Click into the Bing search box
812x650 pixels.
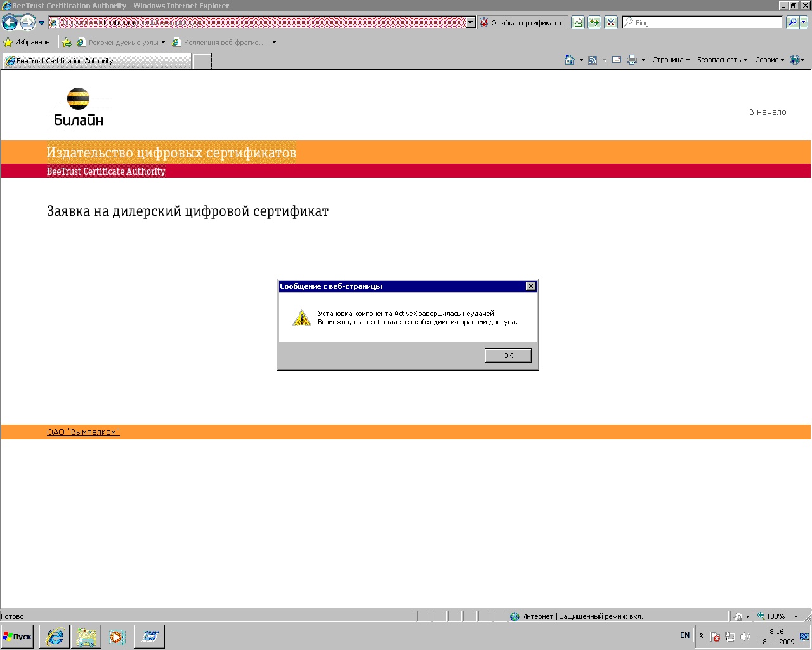[703, 22]
